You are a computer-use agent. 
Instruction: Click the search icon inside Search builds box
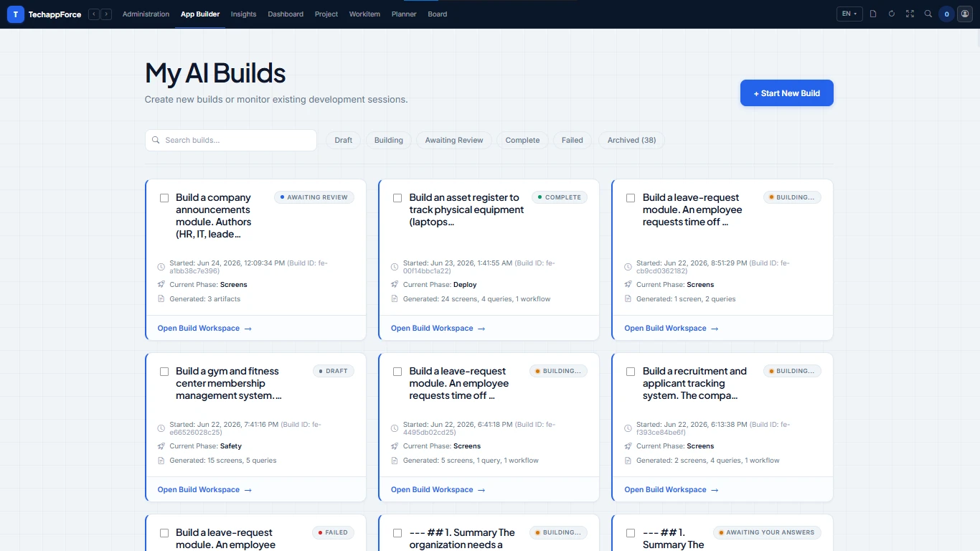(x=156, y=140)
